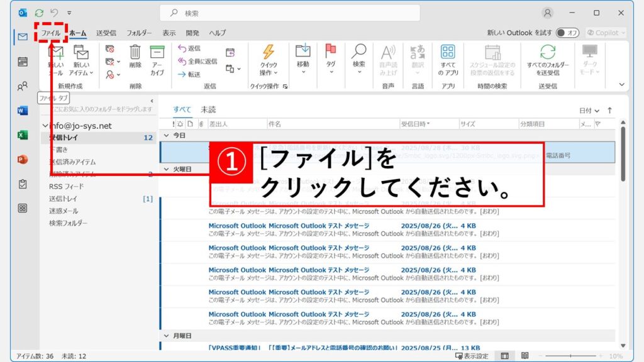
Task: Click the 返信 reply button
Action: 189,48
